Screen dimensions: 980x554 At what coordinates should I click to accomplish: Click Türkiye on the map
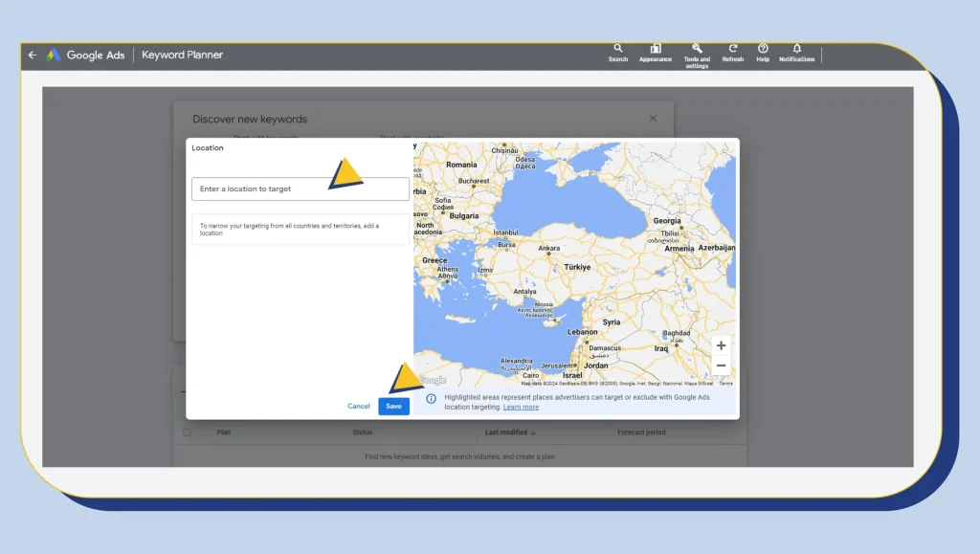(x=577, y=267)
